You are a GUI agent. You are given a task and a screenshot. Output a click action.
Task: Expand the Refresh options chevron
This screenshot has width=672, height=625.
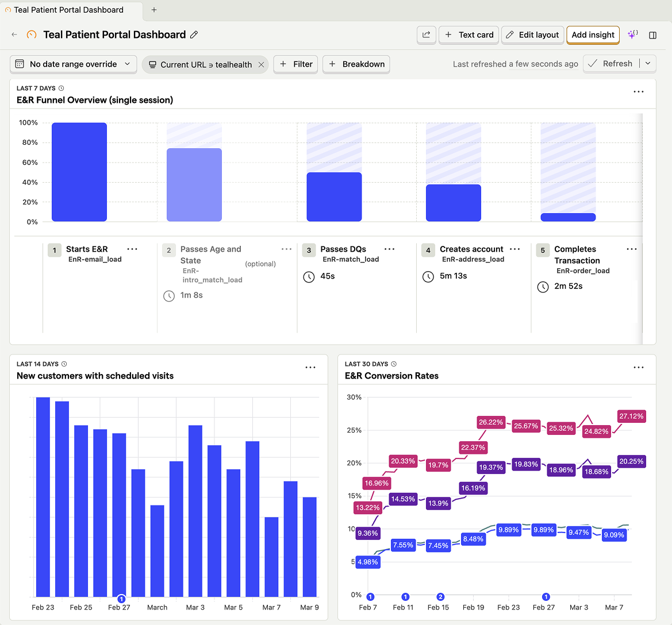click(648, 63)
